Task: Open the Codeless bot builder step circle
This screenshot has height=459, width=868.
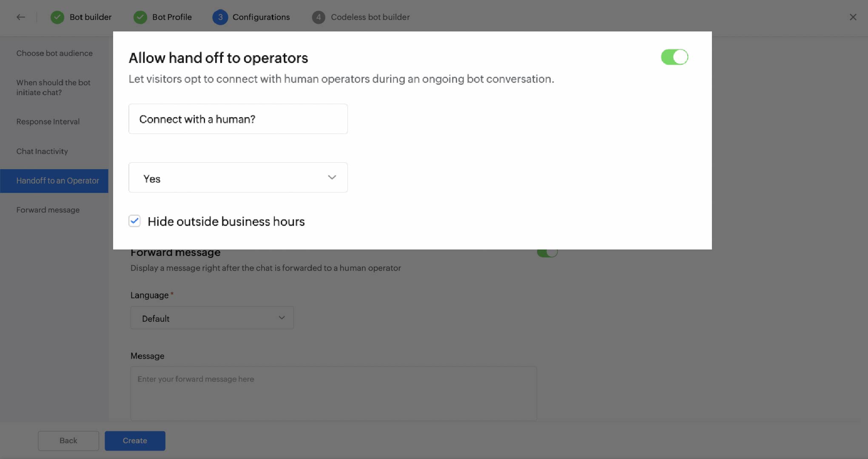Action: click(x=318, y=17)
